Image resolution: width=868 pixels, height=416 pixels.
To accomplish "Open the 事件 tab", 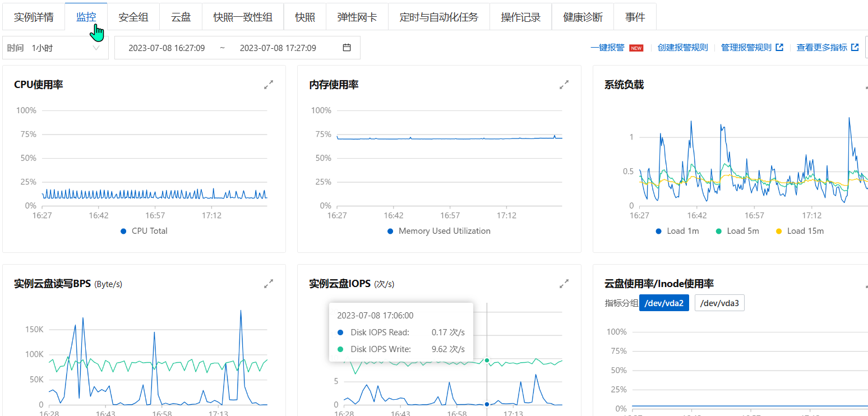I will click(x=635, y=17).
